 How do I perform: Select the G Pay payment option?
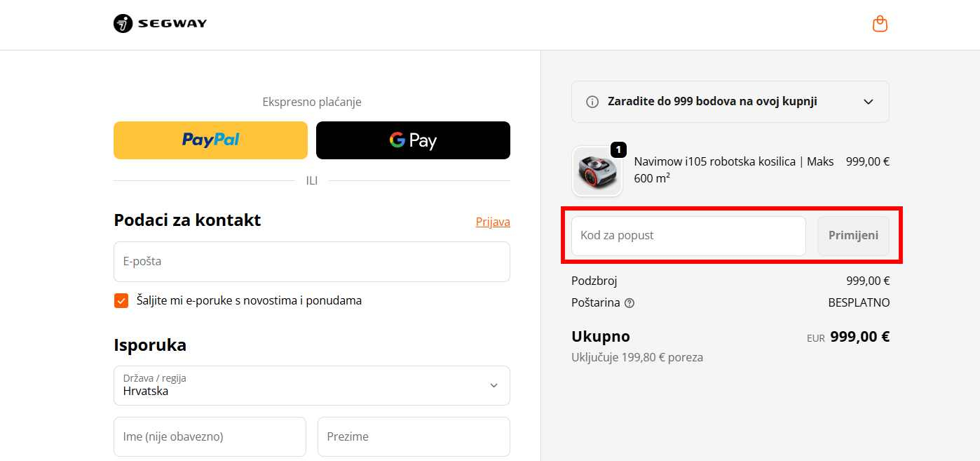coord(413,140)
